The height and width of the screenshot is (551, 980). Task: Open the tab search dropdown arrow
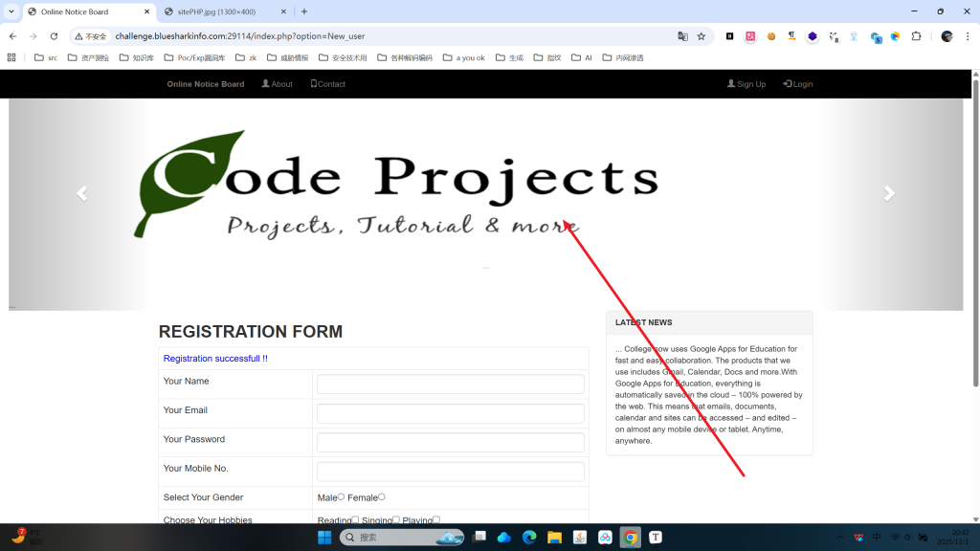click(11, 11)
